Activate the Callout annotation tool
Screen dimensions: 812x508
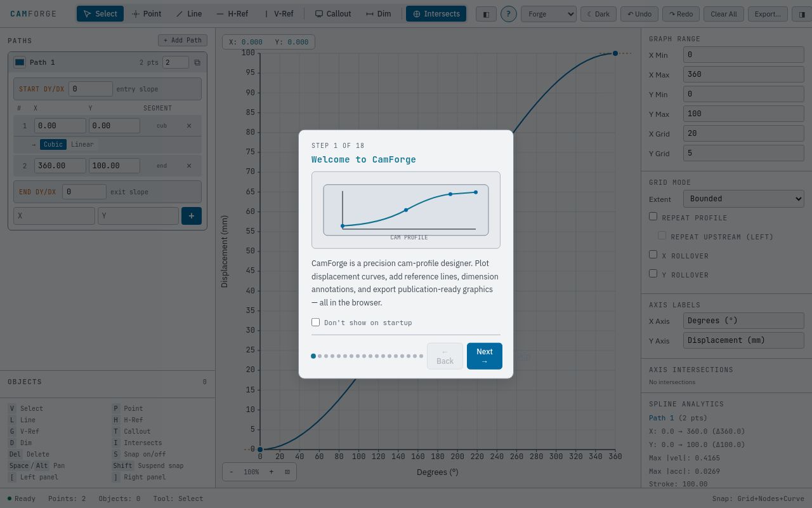pyautogui.click(x=333, y=14)
